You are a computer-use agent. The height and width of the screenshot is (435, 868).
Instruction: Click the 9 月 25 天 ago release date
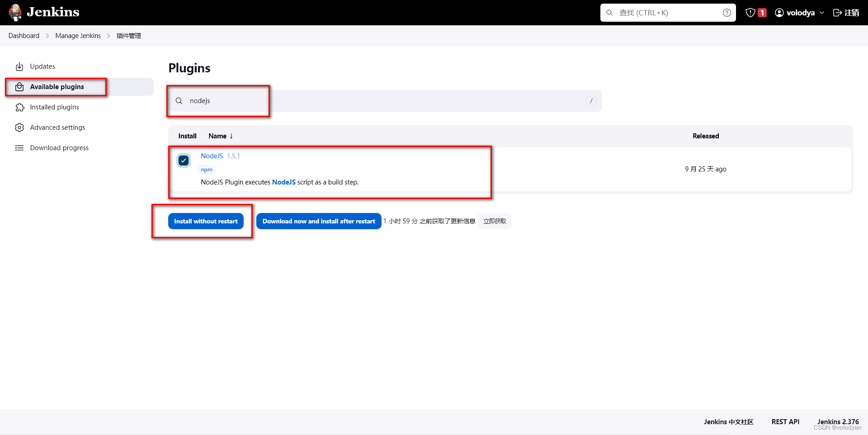tap(706, 169)
